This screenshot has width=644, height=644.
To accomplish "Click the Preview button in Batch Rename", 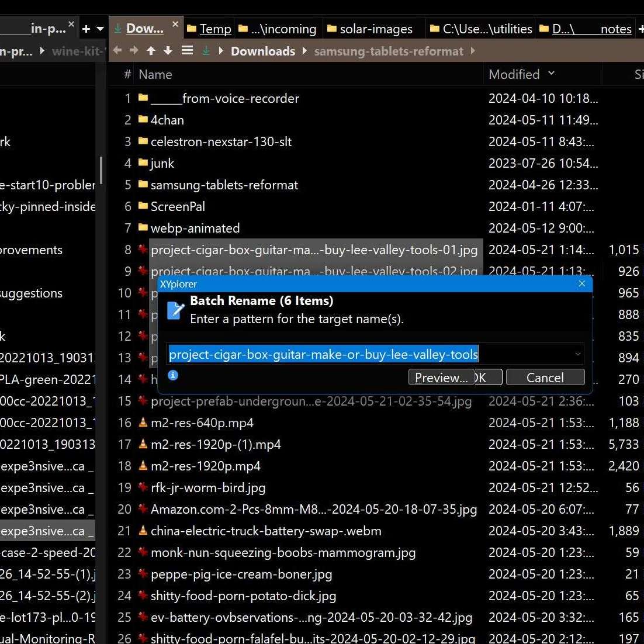I will pos(441,378).
